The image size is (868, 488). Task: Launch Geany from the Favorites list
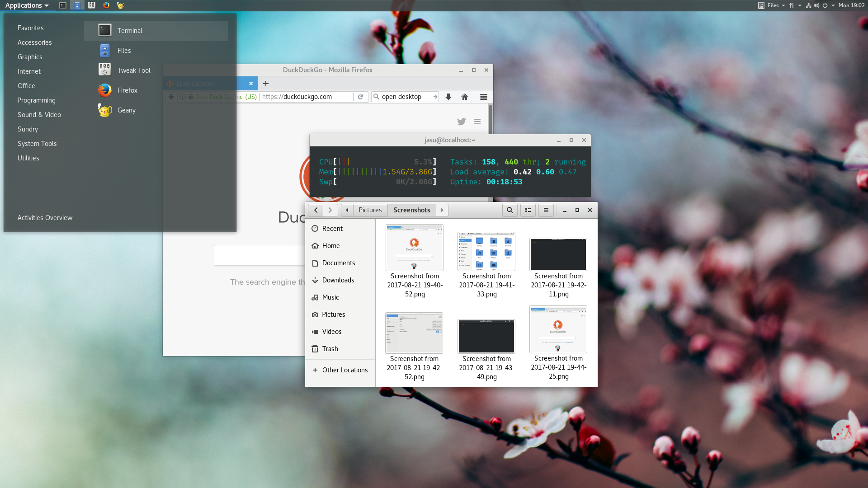[156, 110]
